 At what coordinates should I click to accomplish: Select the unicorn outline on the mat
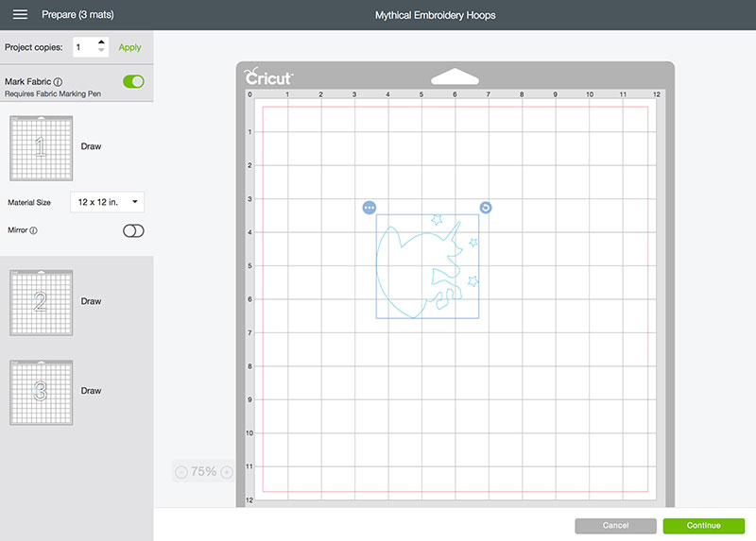(x=427, y=266)
